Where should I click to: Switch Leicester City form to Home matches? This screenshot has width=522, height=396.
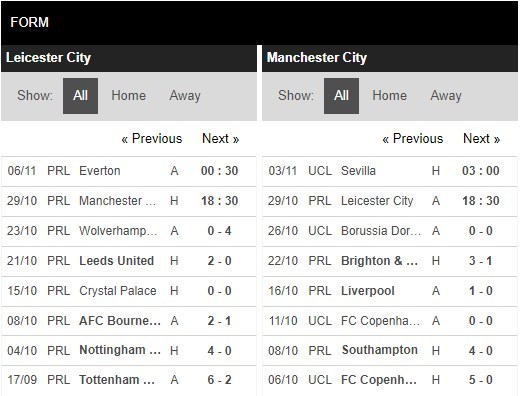coord(129,96)
